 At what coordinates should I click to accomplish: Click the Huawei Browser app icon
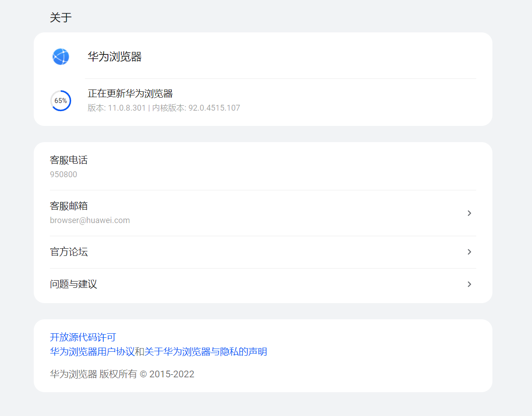[x=60, y=57]
